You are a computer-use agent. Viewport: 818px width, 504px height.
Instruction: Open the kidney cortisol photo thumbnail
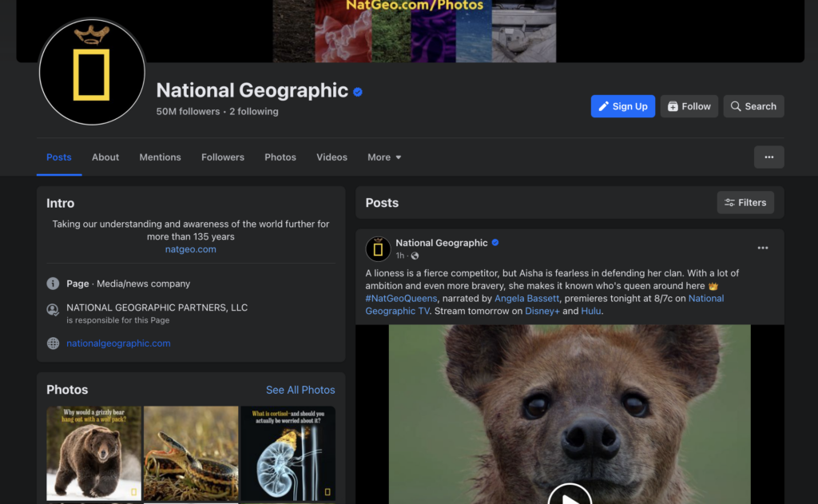(288, 453)
